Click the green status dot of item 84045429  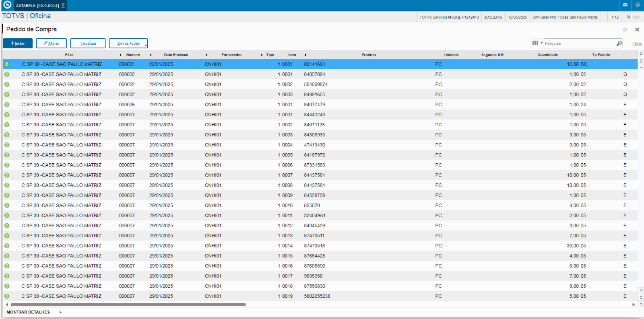coord(7,226)
